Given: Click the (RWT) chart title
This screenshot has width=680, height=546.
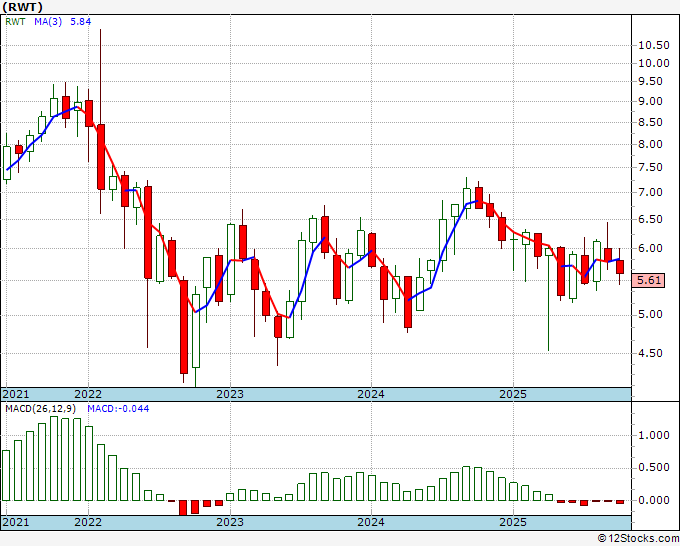Looking at the screenshot, I should click(x=23, y=7).
